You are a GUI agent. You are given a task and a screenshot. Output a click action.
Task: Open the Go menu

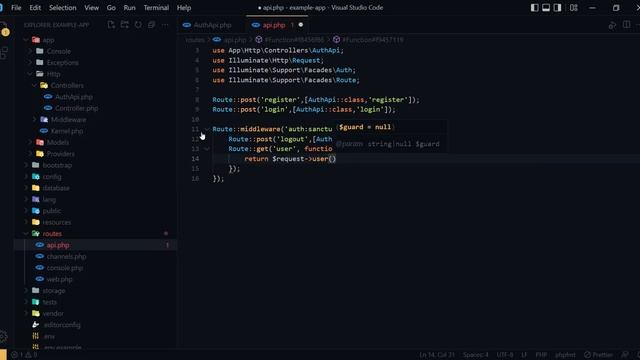pyautogui.click(x=111, y=8)
